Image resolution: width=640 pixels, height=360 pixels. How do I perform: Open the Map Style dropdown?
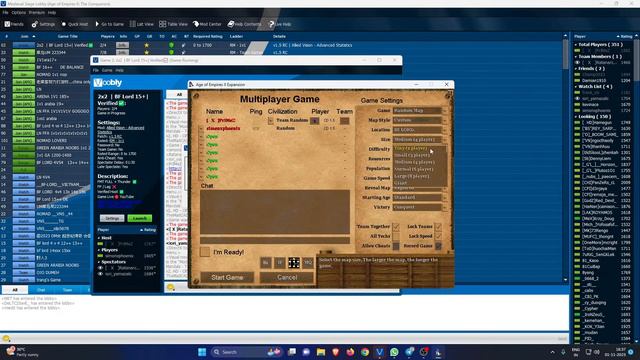(420, 120)
